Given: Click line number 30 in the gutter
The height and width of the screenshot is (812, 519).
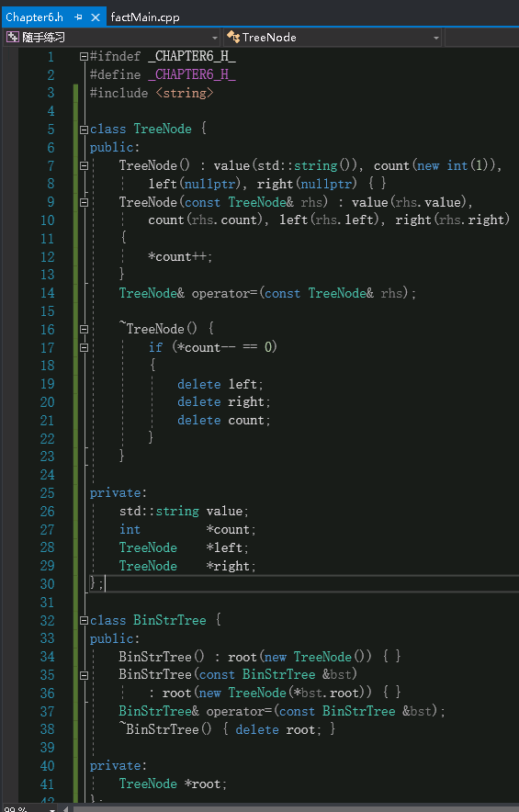Looking at the screenshot, I should [x=47, y=584].
